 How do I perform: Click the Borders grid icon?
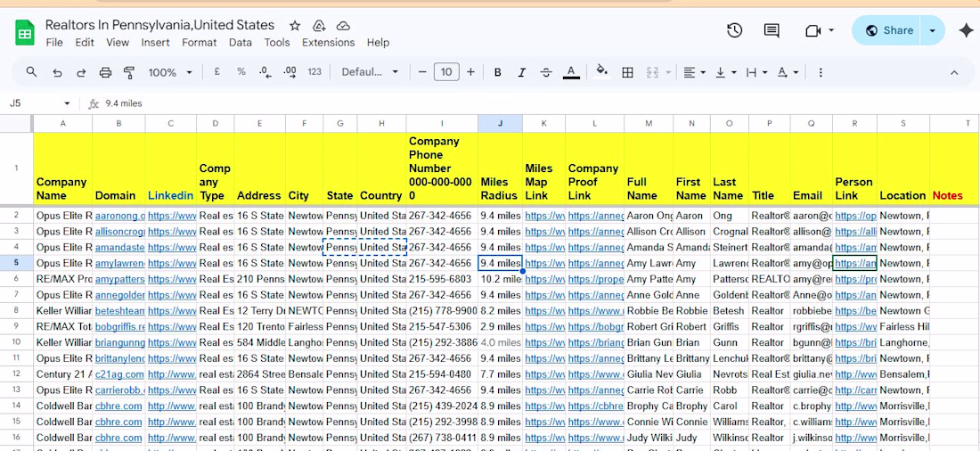[627, 72]
